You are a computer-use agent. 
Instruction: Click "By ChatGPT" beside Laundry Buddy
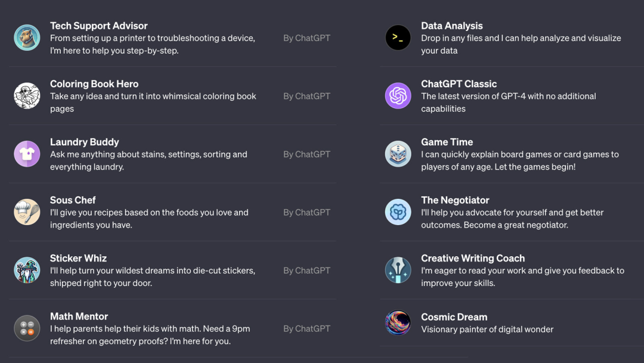(306, 154)
